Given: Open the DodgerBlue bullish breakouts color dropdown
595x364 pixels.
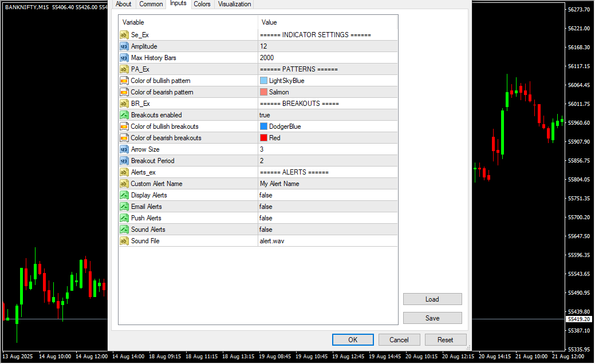Looking at the screenshot, I should tap(326, 126).
